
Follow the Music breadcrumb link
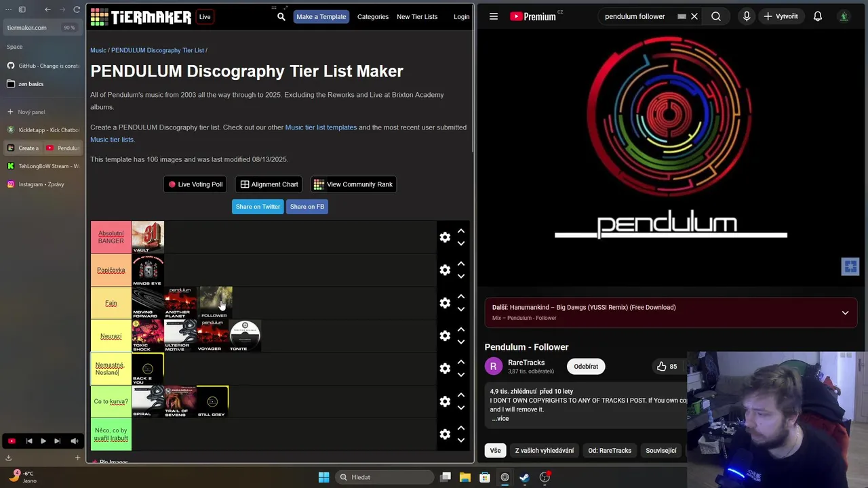(98, 50)
